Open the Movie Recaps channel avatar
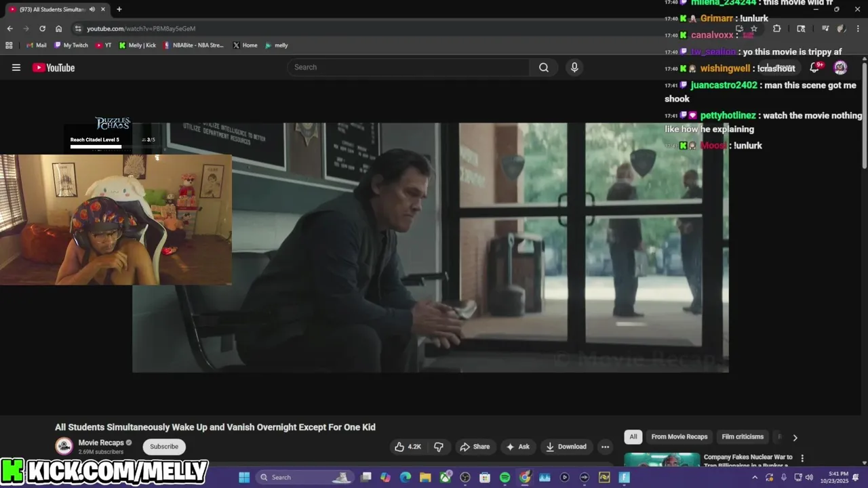Viewport: 868px width, 488px height. 64,446
